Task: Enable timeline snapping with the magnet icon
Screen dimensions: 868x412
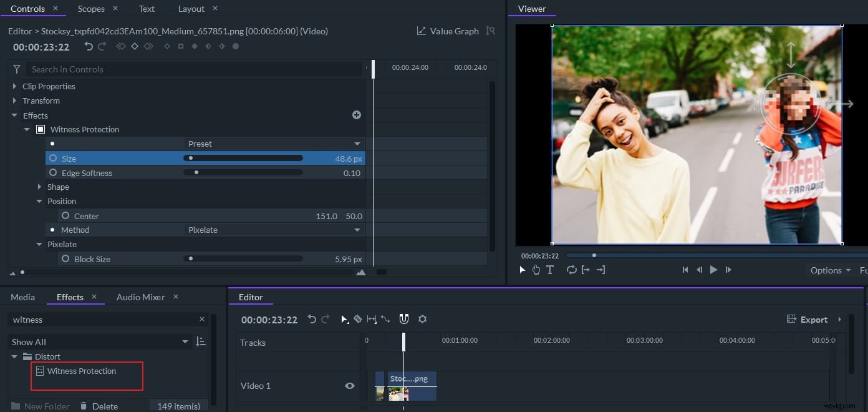Action: coord(403,319)
